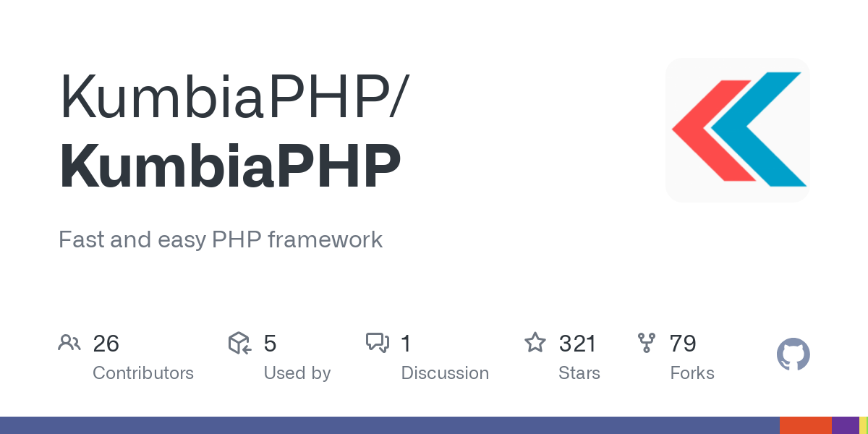The height and width of the screenshot is (434, 868).
Task: Click the repository description text
Action: (221, 239)
